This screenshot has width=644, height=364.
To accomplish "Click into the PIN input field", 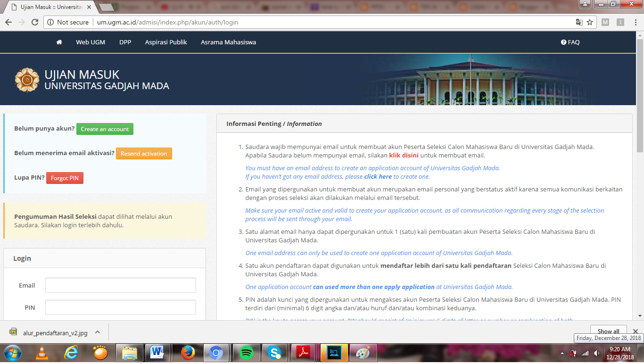I will tap(121, 307).
